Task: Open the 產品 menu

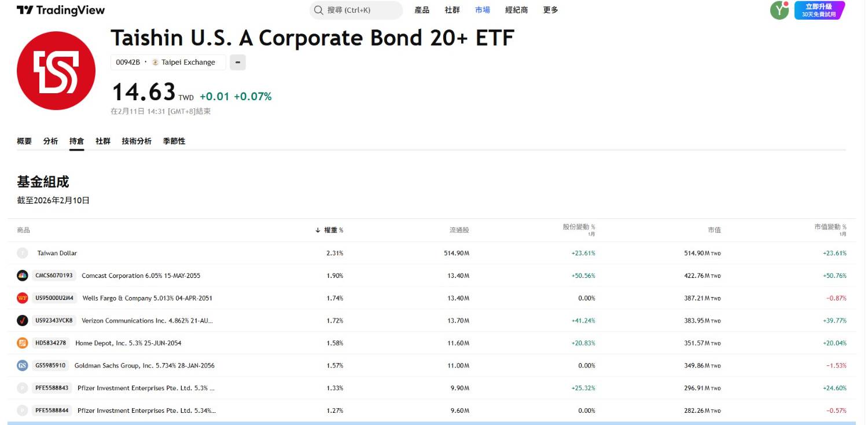Action: pos(422,10)
